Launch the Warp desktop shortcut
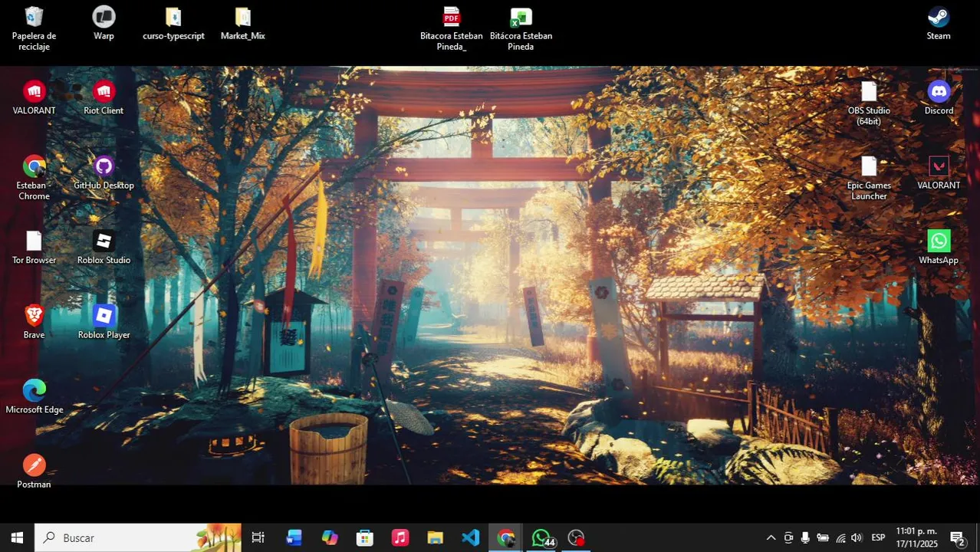This screenshot has width=980, height=552. [104, 24]
